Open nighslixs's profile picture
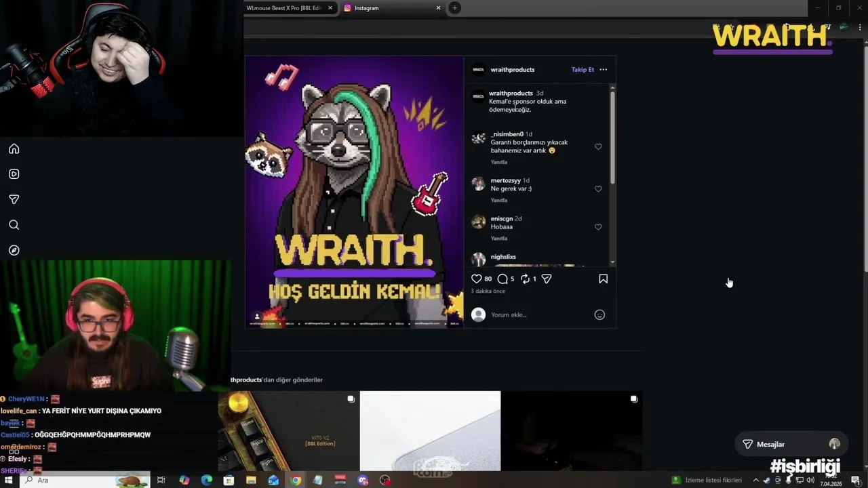Image resolution: width=868 pixels, height=488 pixels. coord(478,260)
